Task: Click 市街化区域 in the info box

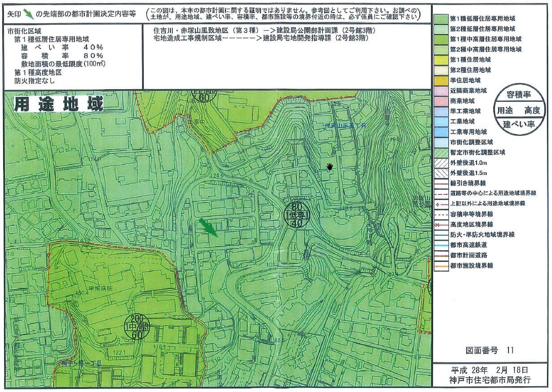Action: click(24, 32)
